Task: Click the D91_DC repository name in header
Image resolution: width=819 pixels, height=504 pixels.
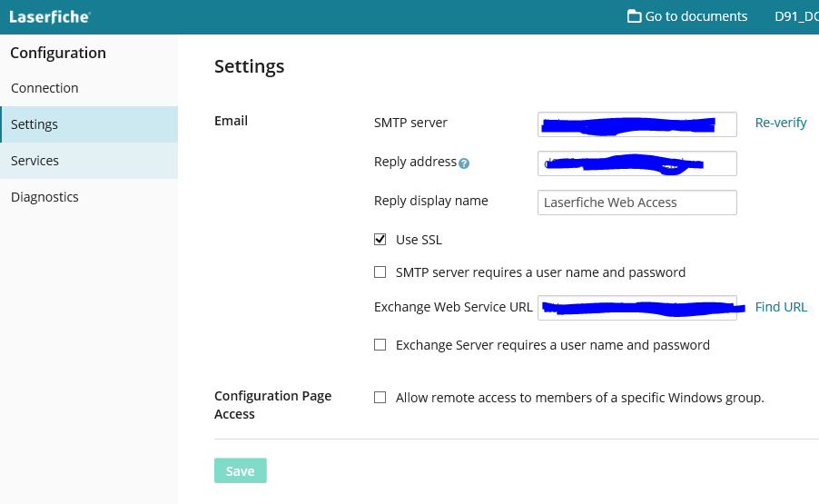Action: tap(796, 16)
